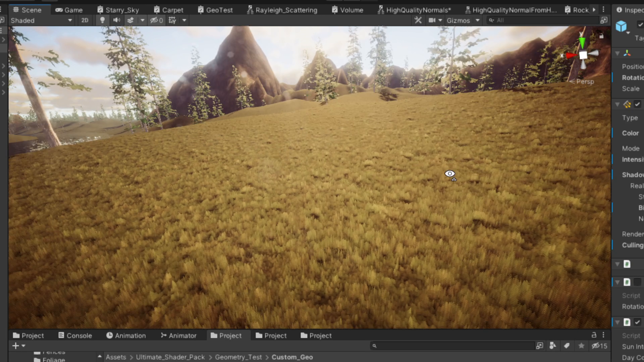Toggle the scene gizmo rotation lock
The height and width of the screenshot is (362, 644).
point(601,36)
